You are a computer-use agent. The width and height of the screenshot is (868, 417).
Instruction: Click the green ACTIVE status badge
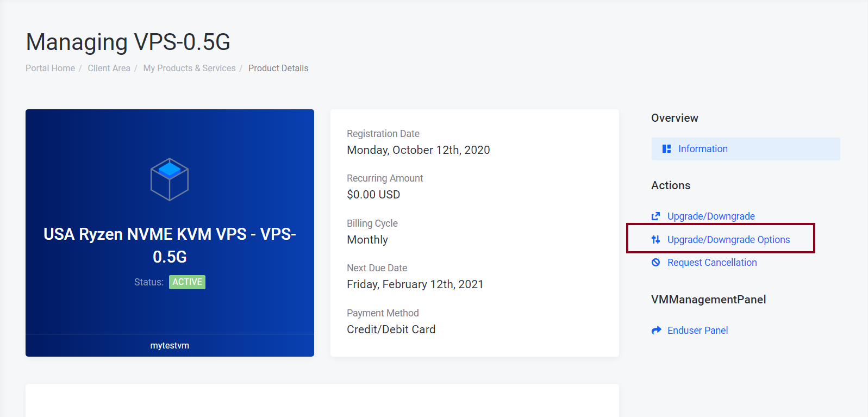click(187, 282)
